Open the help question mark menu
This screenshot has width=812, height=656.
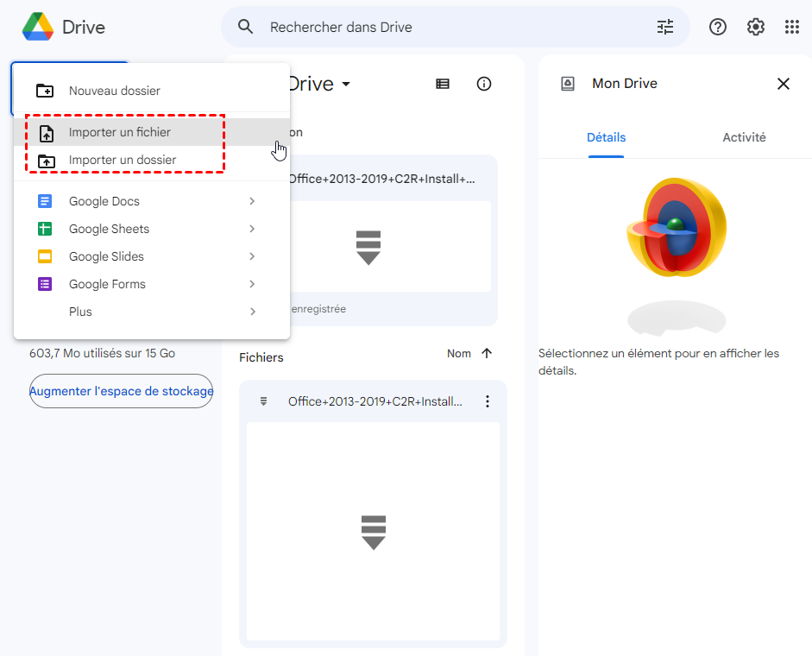[718, 27]
